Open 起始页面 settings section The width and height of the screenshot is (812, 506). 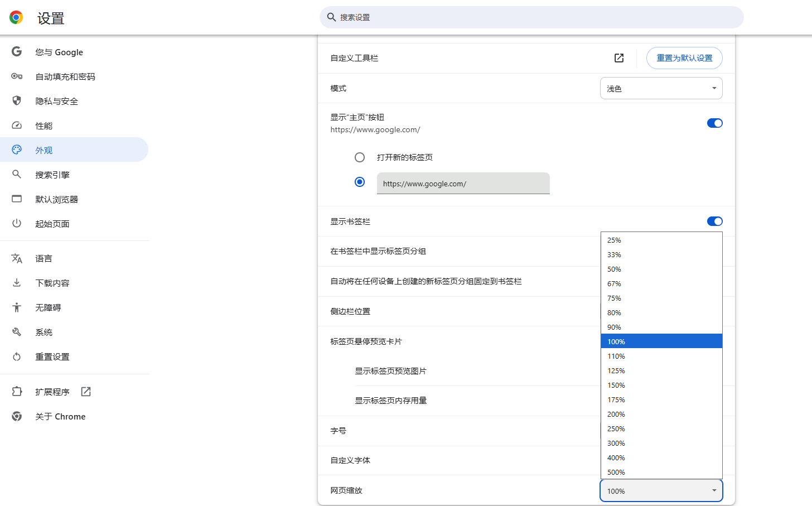74,224
